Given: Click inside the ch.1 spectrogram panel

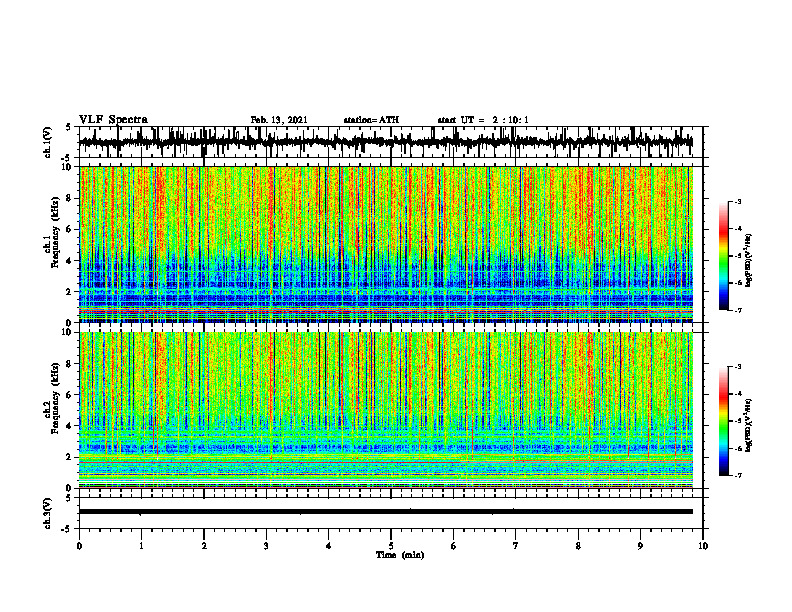Looking at the screenshot, I should [386, 244].
